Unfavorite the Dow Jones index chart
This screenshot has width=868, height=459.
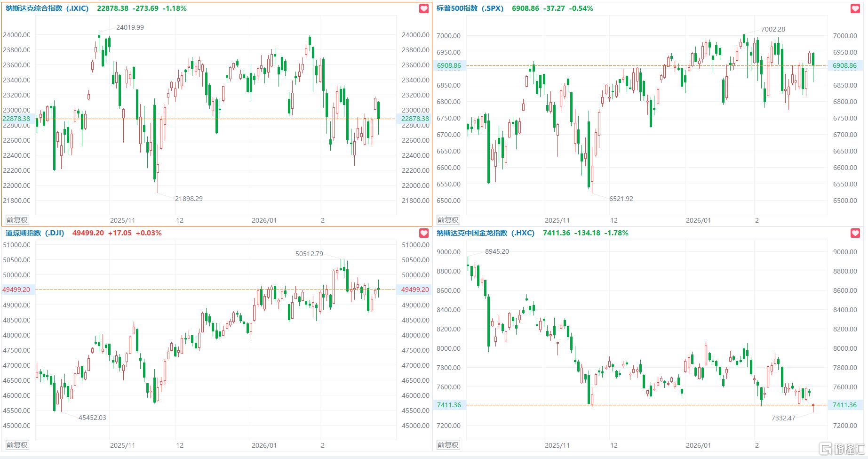424,233
